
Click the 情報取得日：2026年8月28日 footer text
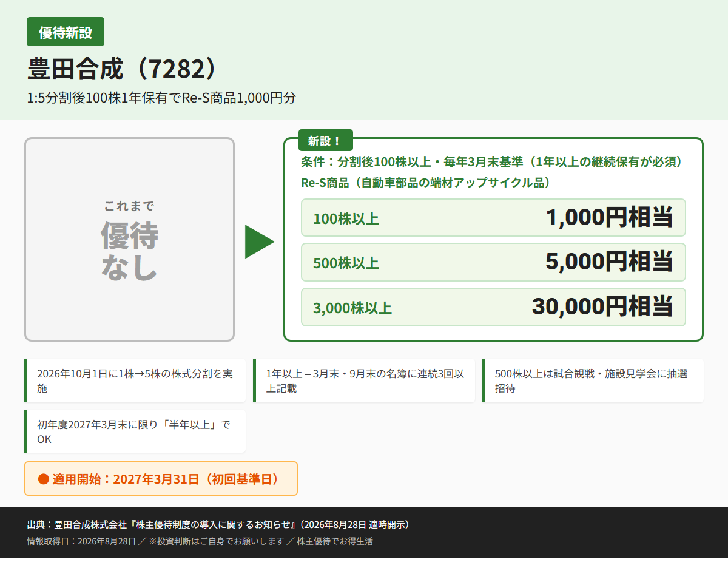tap(200, 541)
